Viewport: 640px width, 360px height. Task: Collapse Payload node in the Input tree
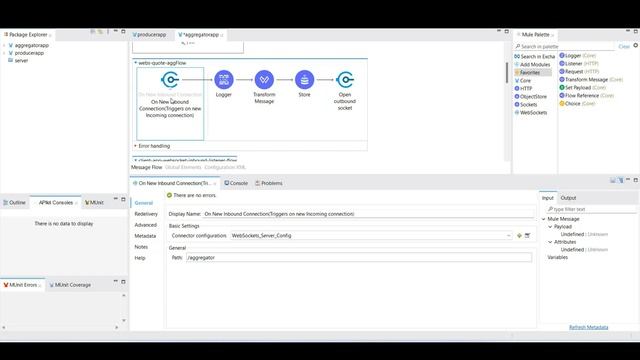tap(550, 227)
